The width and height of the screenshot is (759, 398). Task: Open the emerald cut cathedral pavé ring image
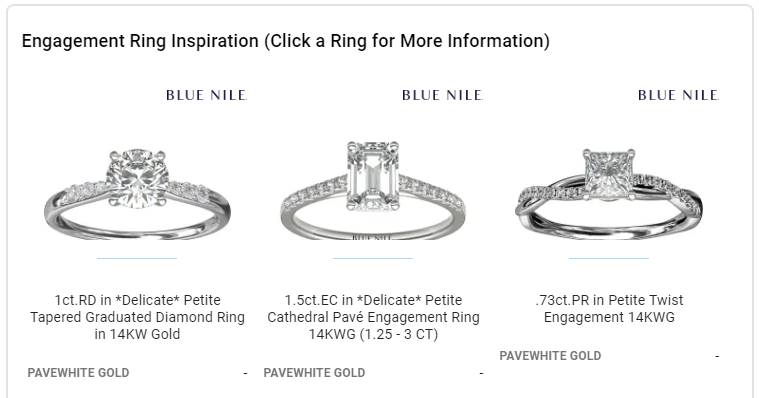373,190
